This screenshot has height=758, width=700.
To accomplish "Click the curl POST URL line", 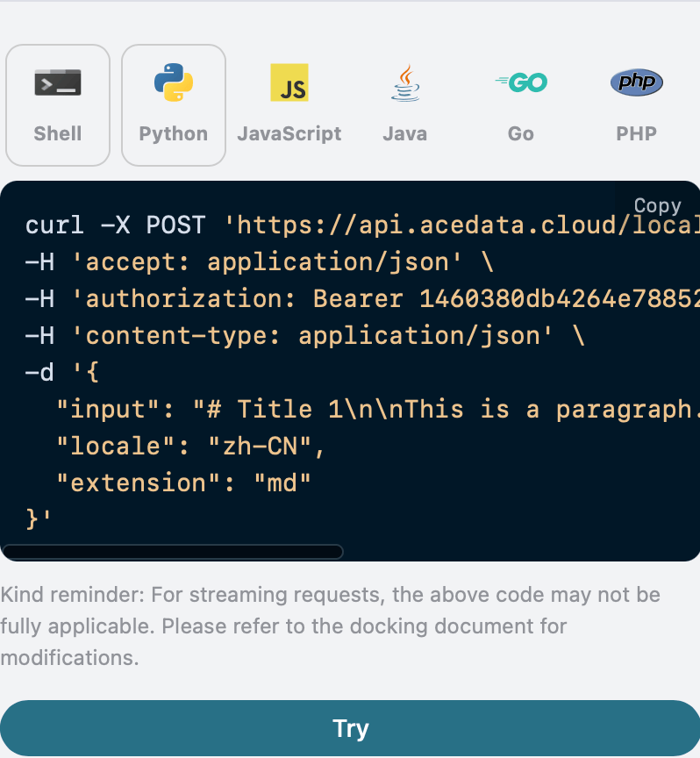I will (351, 225).
